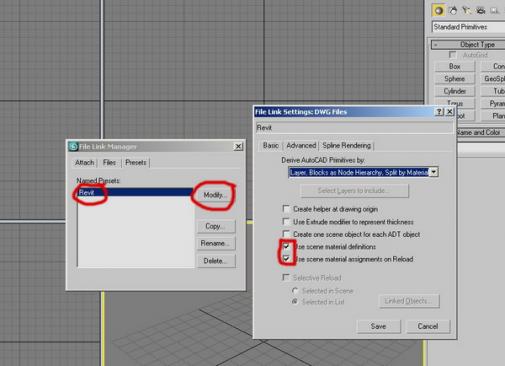Click the Linked Objects... button
Screen dimensions: 505x366
(409, 301)
